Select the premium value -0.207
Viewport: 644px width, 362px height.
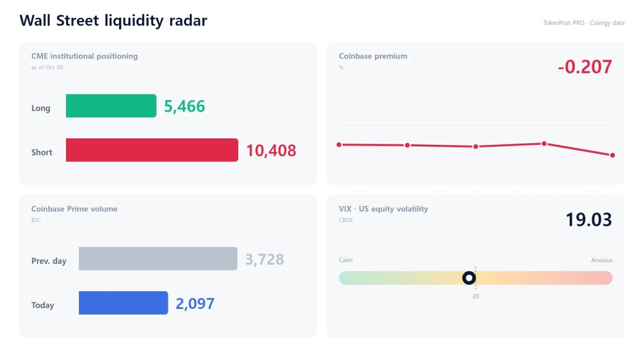tap(585, 67)
